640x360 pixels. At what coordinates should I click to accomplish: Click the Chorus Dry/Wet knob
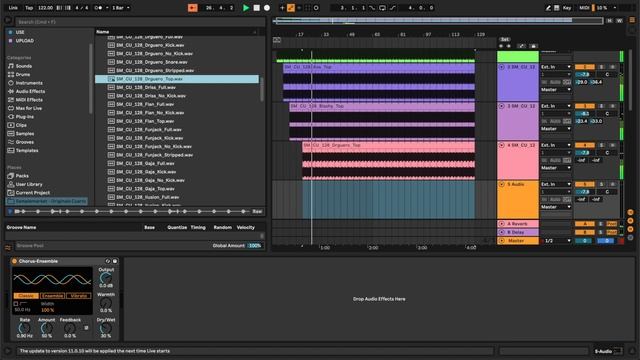pyautogui.click(x=106, y=328)
